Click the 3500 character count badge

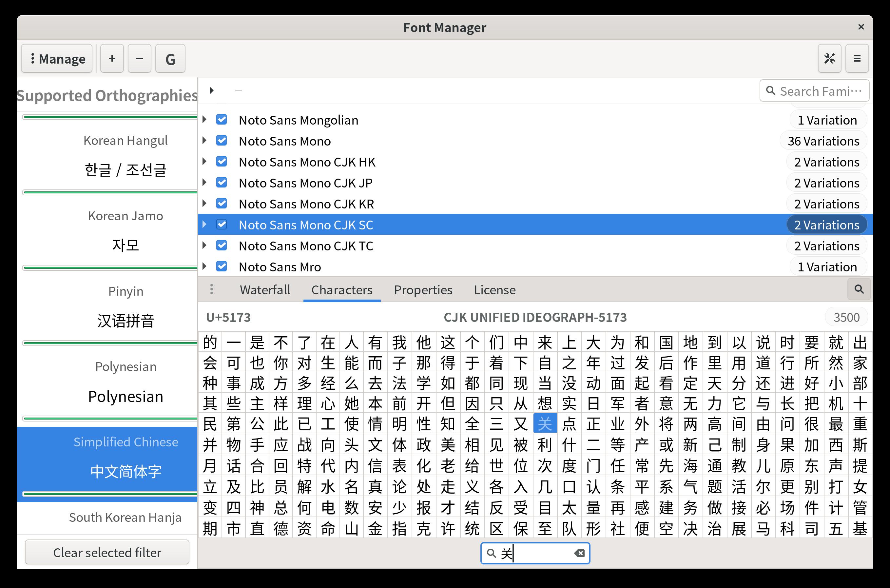846,317
